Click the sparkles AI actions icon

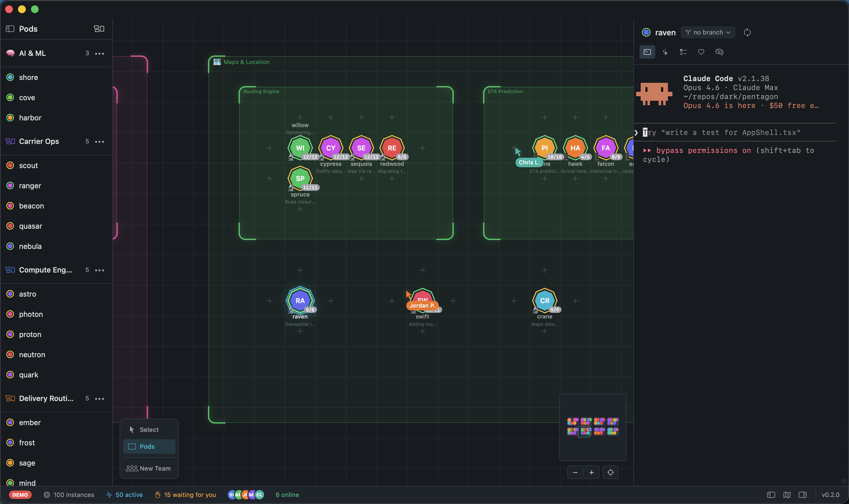665,52
